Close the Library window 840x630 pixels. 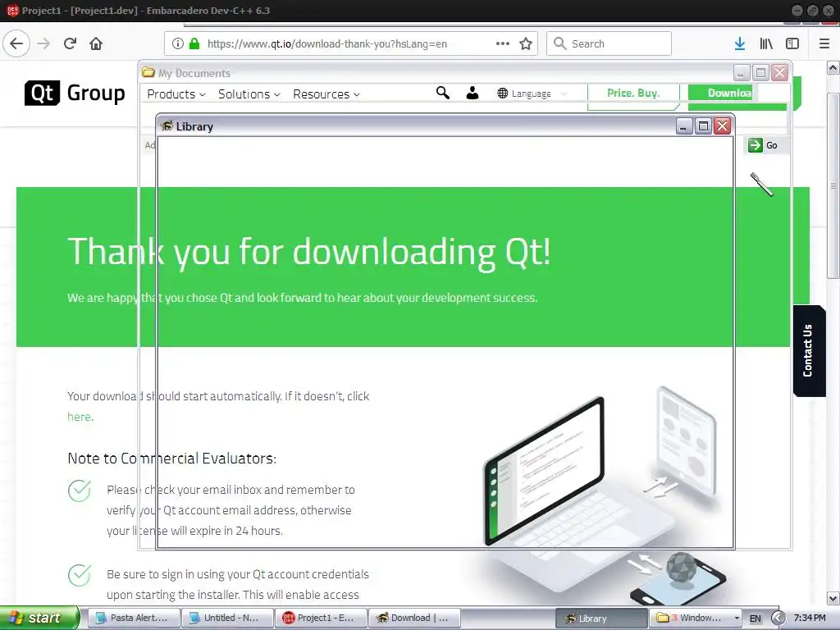pyautogui.click(x=723, y=126)
